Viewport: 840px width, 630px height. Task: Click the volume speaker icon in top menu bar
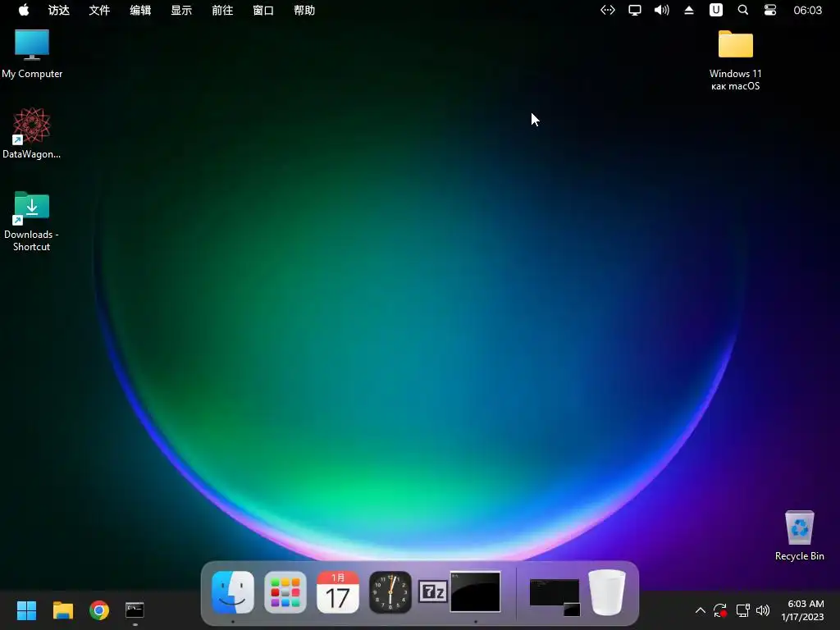[x=662, y=10]
